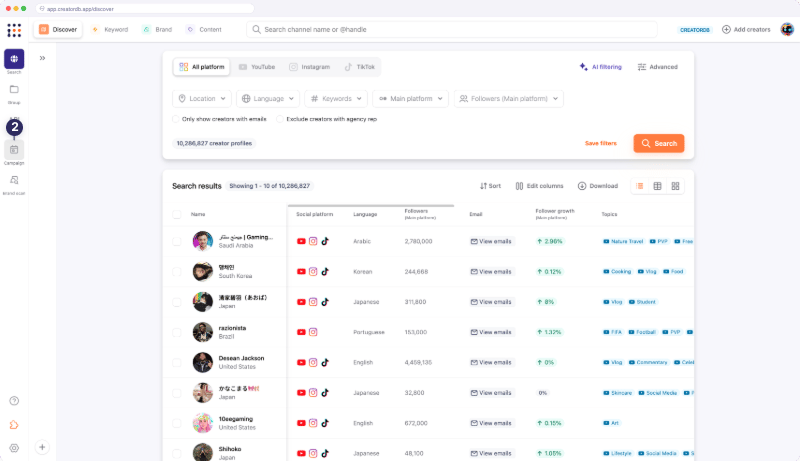Click the browser address bar
Image resolution: width=800 pixels, height=461 pixels.
(145, 9)
